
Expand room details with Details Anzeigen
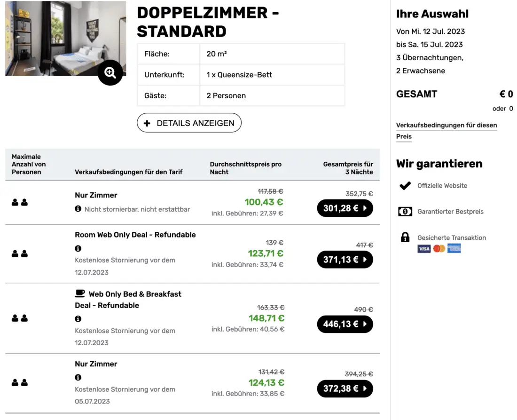(189, 123)
